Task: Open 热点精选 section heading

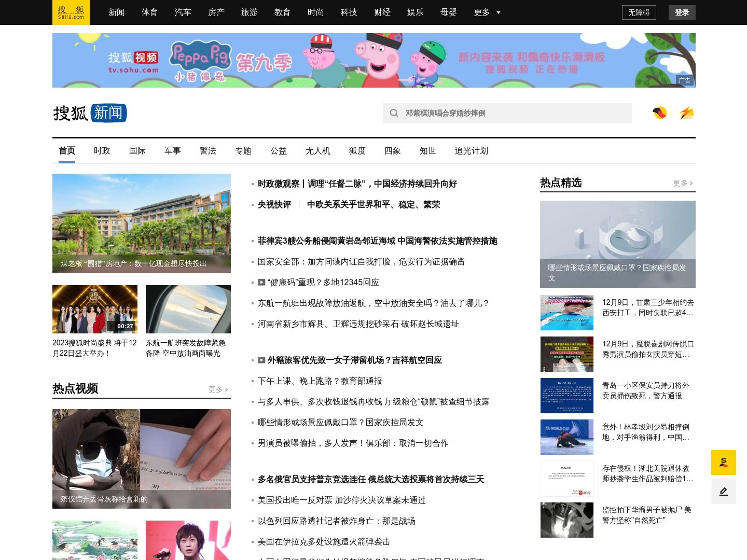Action: point(561,183)
